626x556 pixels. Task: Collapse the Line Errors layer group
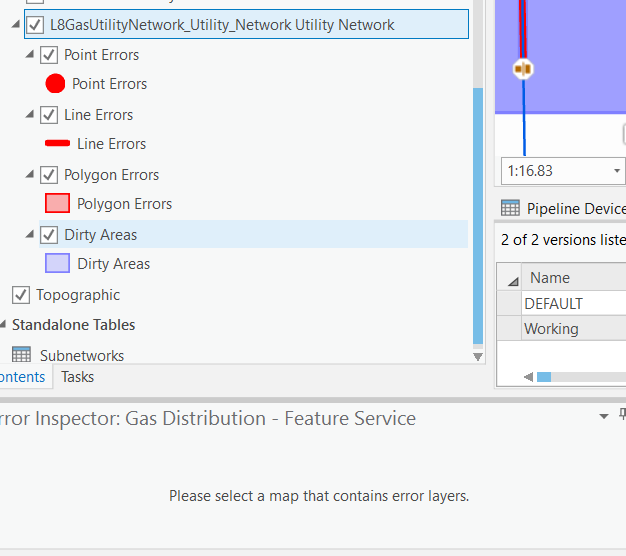click(30, 115)
